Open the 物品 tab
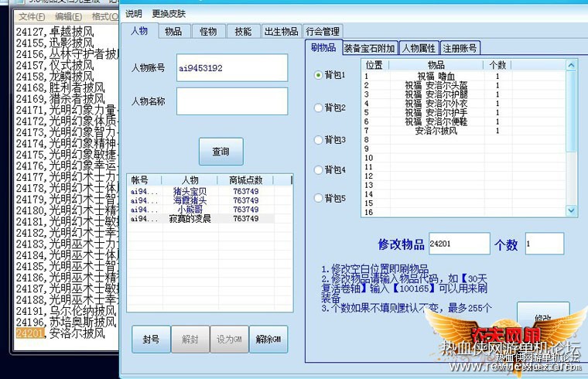Screen dimensions: 588x379 coord(173,32)
